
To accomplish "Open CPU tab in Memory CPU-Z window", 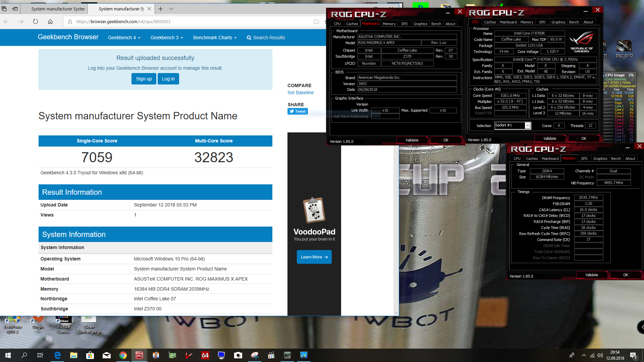I will point(517,159).
